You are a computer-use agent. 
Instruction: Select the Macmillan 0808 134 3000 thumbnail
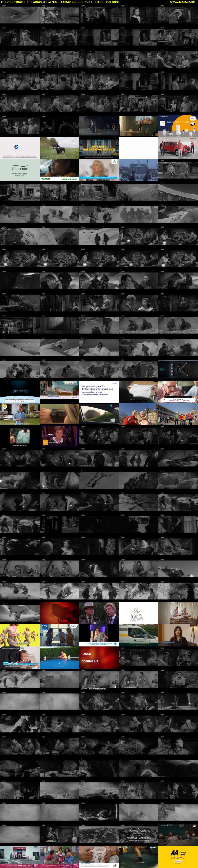click(59, 170)
